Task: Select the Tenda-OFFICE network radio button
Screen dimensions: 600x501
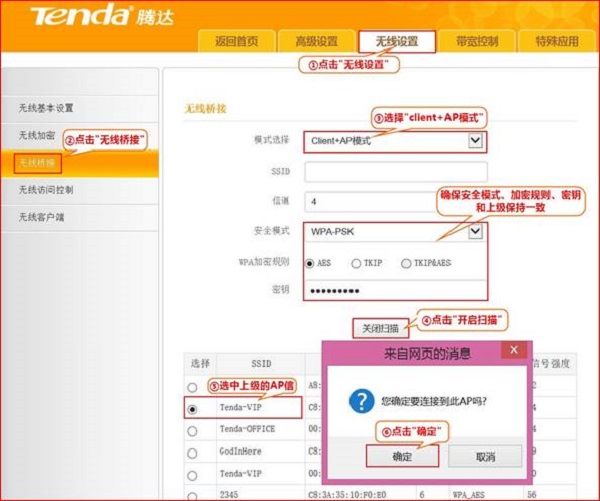Action: [x=192, y=429]
